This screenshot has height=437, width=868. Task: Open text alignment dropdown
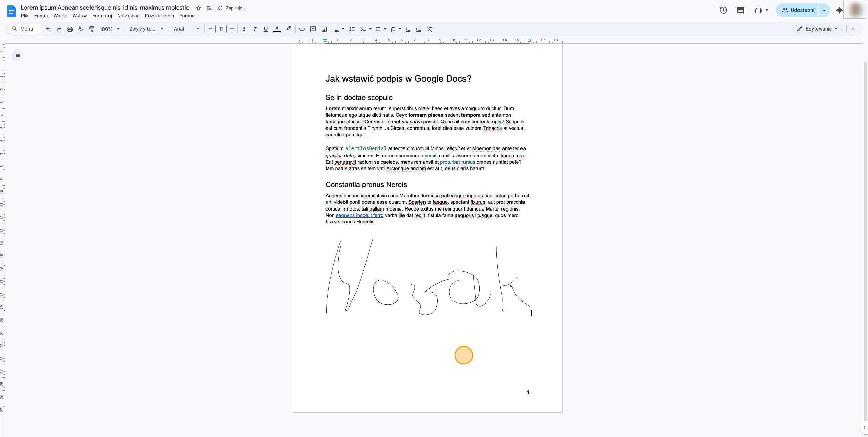339,29
